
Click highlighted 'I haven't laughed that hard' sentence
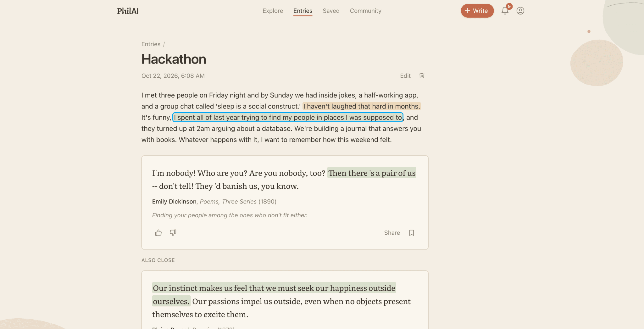click(362, 106)
